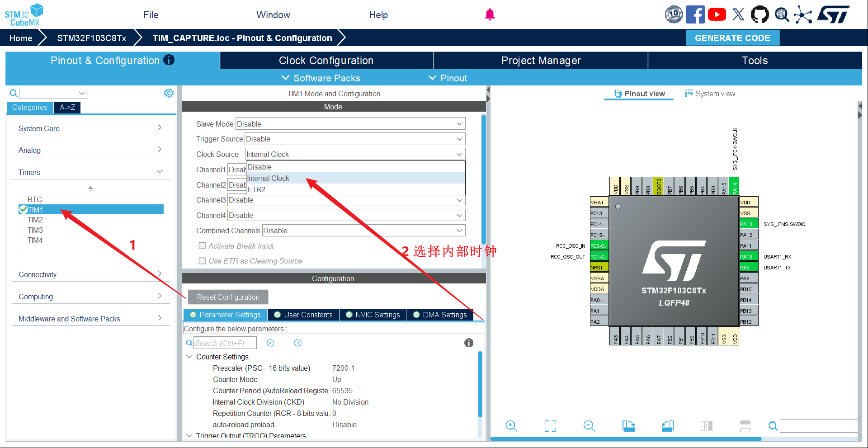Click the PA9 pin on chip
Image resolution: width=868 pixels, height=448 pixels.
749,267
